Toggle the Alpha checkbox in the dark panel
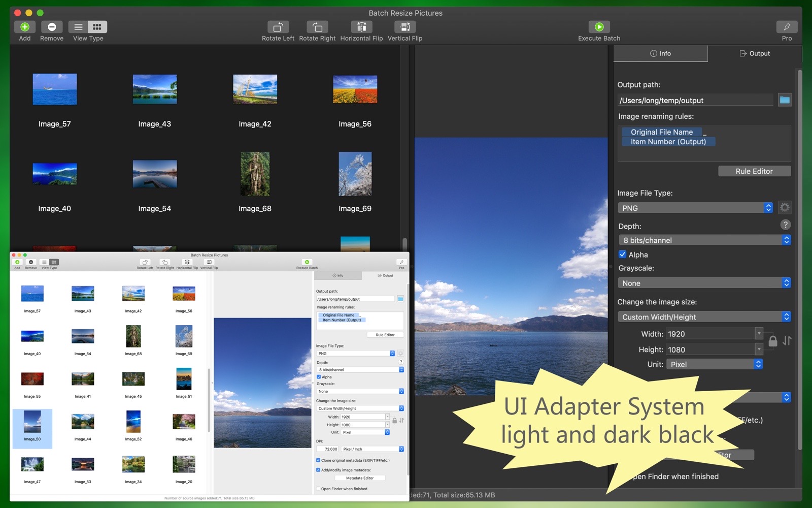The width and height of the screenshot is (812, 508). (622, 255)
